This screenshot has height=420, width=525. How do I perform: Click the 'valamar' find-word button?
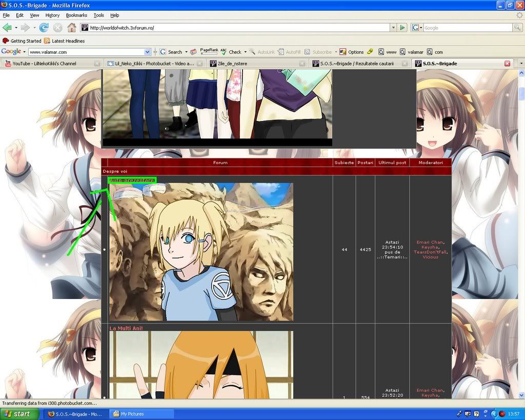pos(412,52)
